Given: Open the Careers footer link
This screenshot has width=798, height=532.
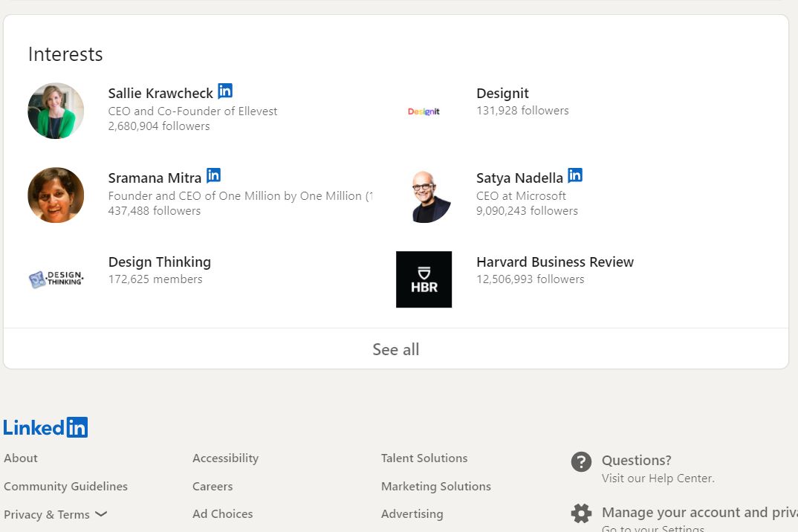Looking at the screenshot, I should pos(213,486).
